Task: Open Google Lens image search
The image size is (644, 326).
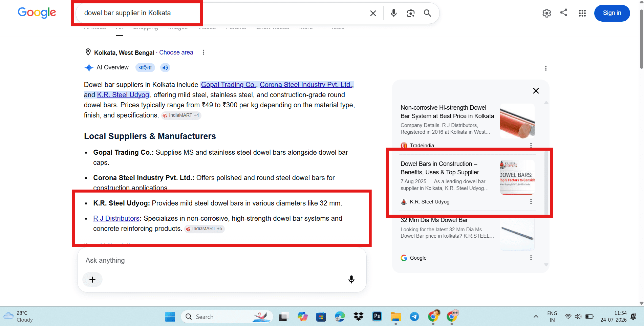Action: (x=411, y=13)
